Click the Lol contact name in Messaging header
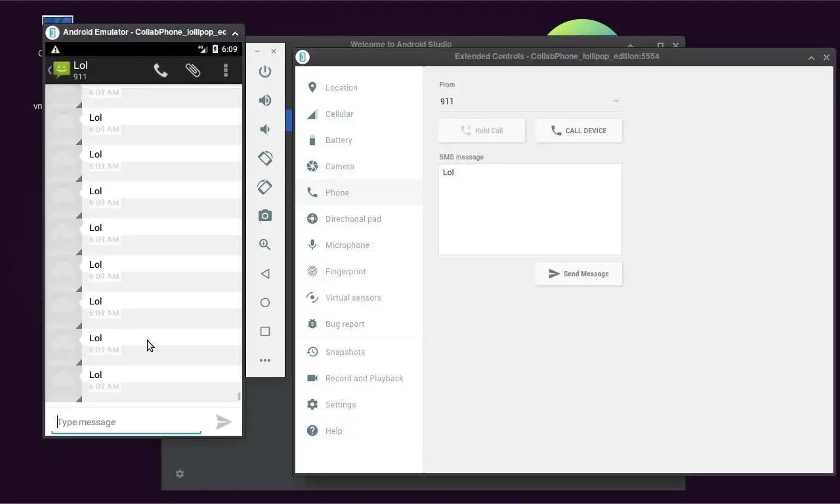The image size is (840, 504). coord(81,66)
